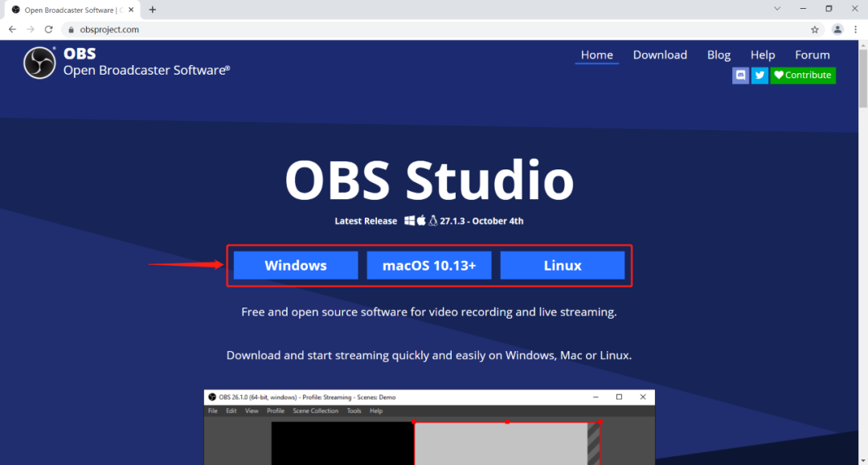The height and width of the screenshot is (465, 868).
Task: Expand the tab search chevron
Action: [x=777, y=9]
